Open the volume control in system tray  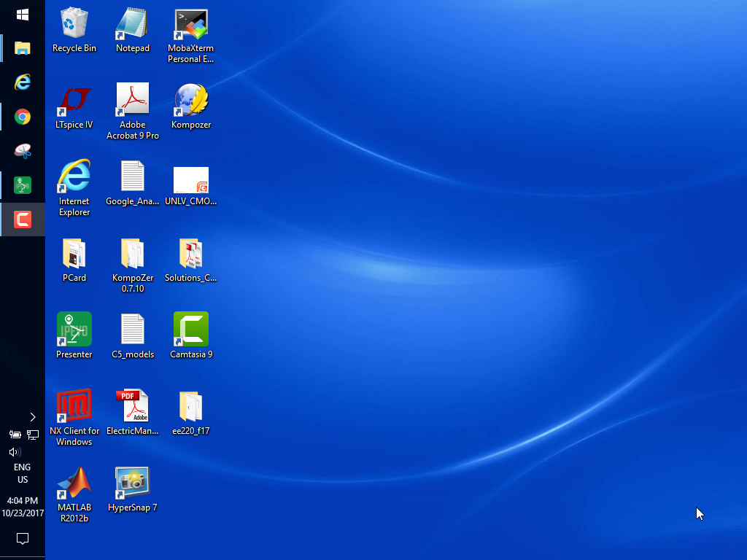[x=14, y=452]
